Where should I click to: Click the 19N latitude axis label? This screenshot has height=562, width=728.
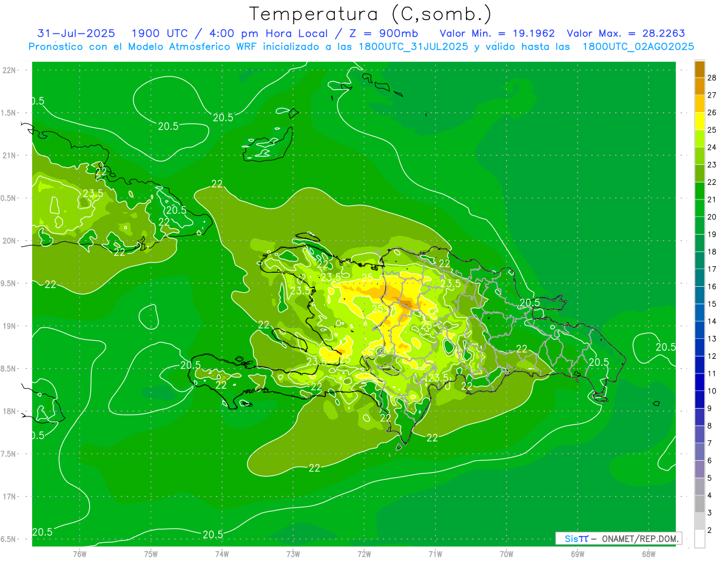click(x=10, y=326)
